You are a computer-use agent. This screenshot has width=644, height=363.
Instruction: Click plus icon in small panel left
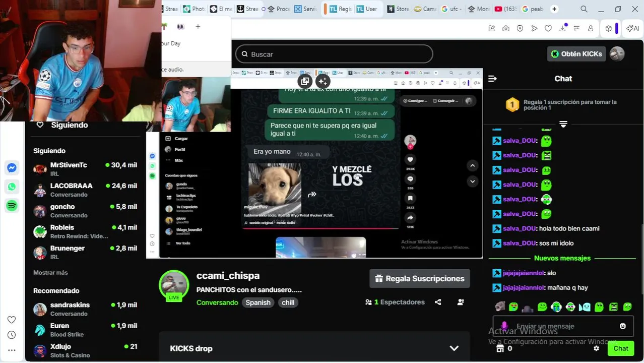tap(198, 26)
